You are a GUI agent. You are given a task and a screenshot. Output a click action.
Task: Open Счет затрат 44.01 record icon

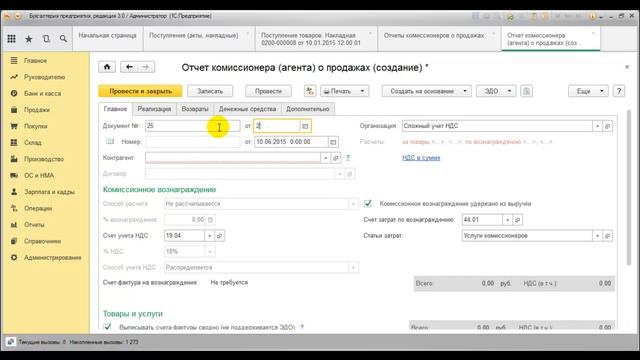tap(518, 220)
